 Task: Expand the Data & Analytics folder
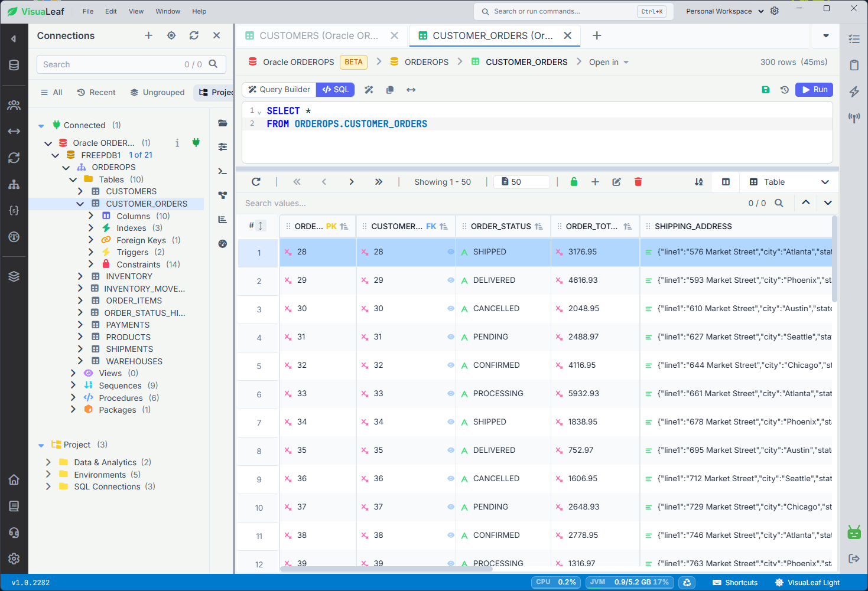coord(48,462)
